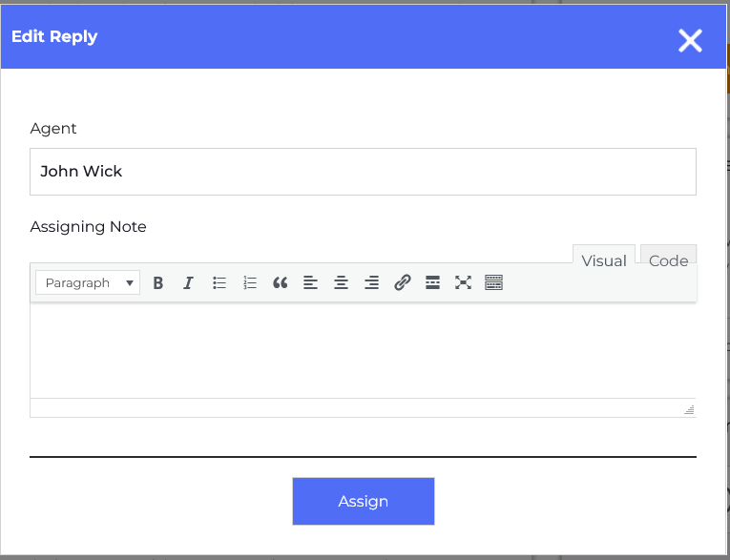Apply blockquote formatting
Viewport: 730px width, 560px height.
coord(281,282)
